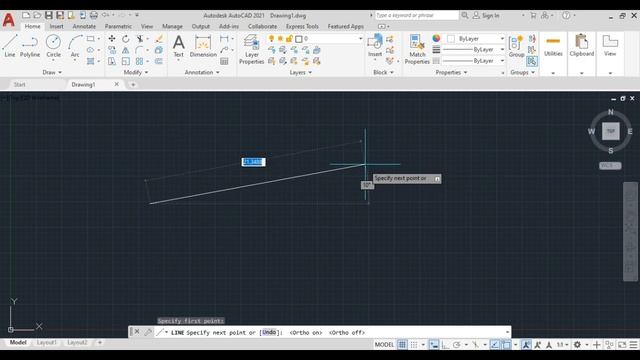Screen dimensions: 640x360
Task: Open the Annotate ribbon tab
Action: [x=84, y=26]
